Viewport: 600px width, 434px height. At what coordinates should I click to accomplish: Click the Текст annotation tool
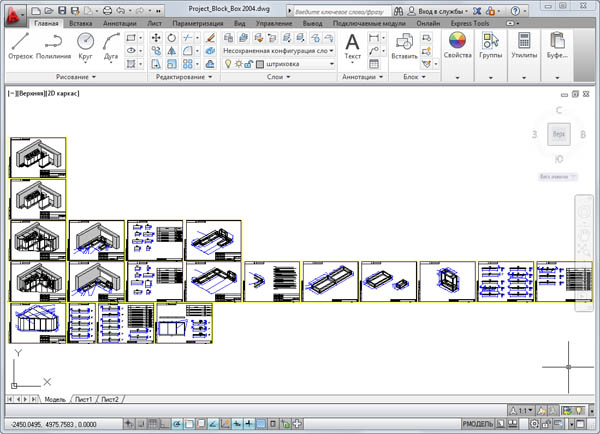click(x=352, y=45)
